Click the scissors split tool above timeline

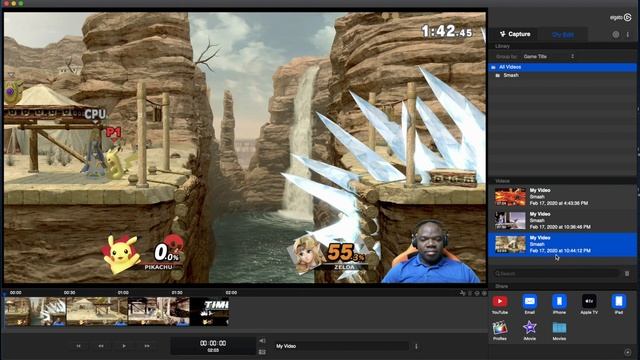point(462,293)
